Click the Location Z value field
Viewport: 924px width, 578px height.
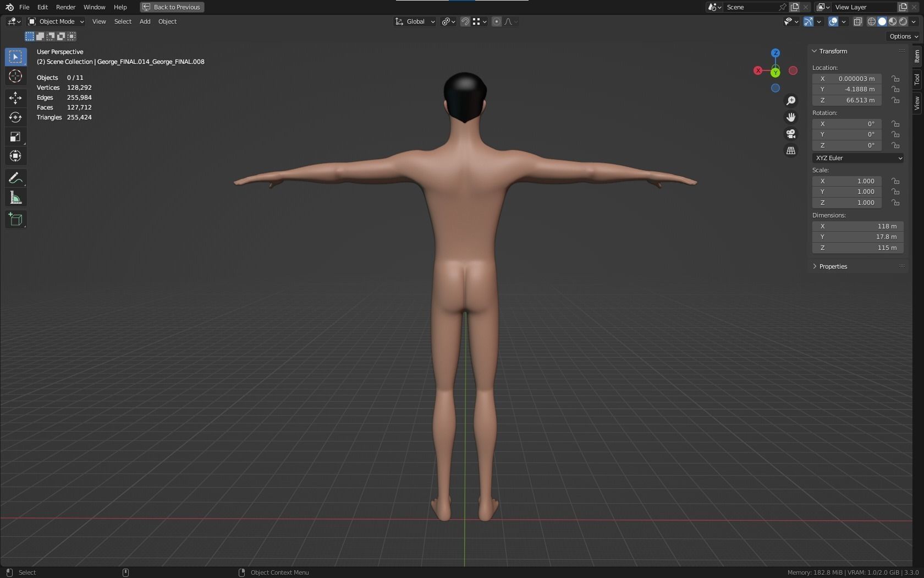847,100
